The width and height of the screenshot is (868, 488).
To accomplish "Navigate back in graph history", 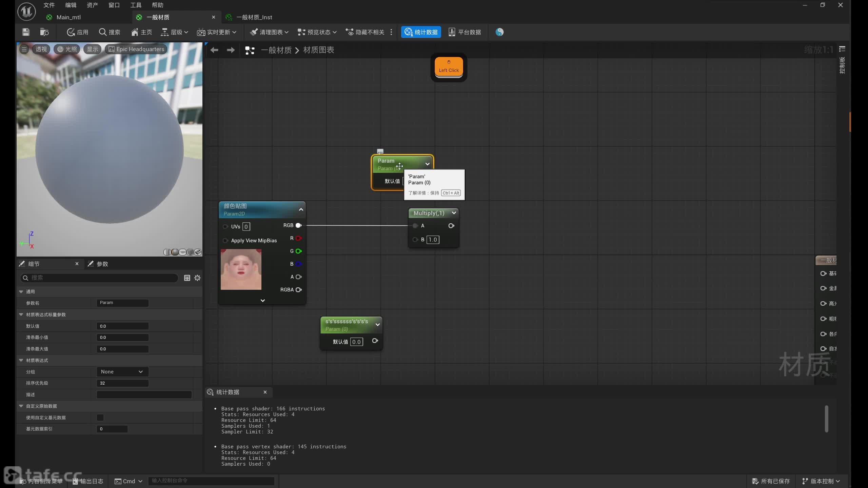I will [214, 50].
